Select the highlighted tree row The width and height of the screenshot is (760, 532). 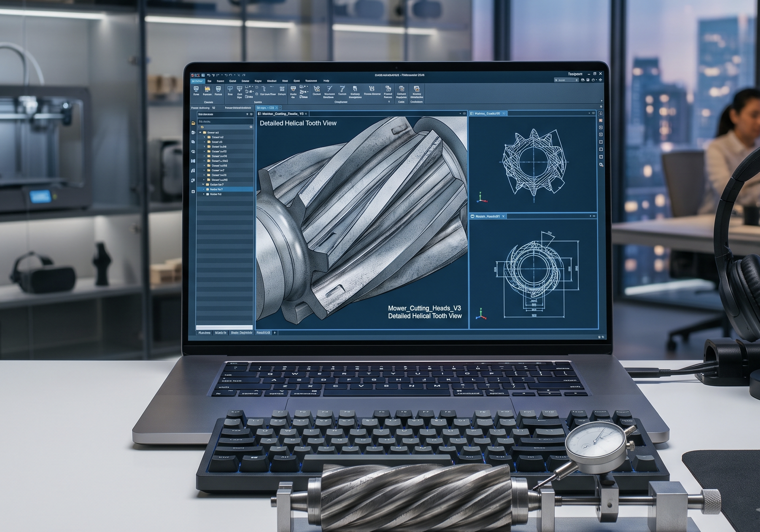point(225,189)
